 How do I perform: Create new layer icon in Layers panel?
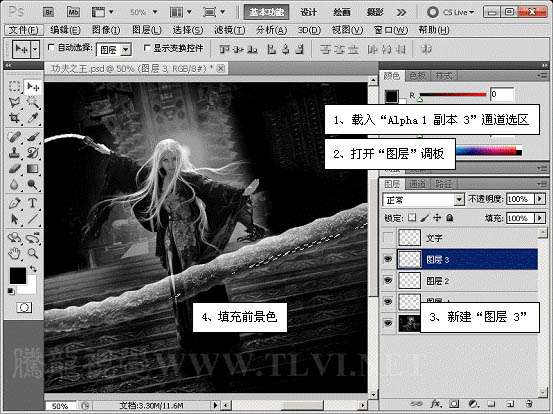[x=509, y=403]
